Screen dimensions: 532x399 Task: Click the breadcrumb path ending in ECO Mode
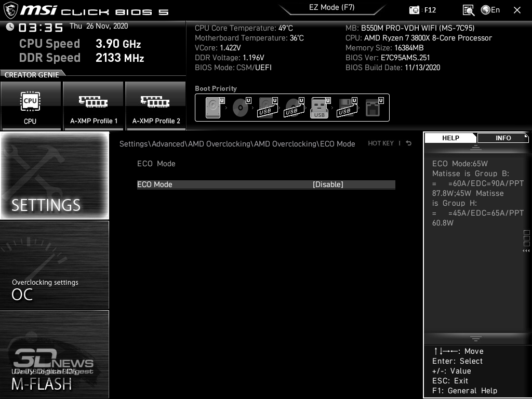pyautogui.click(x=237, y=144)
